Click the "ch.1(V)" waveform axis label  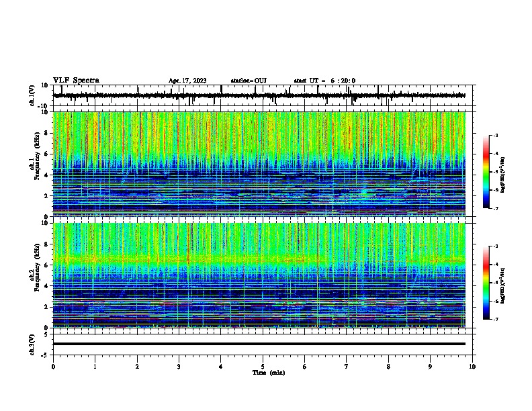(x=32, y=95)
